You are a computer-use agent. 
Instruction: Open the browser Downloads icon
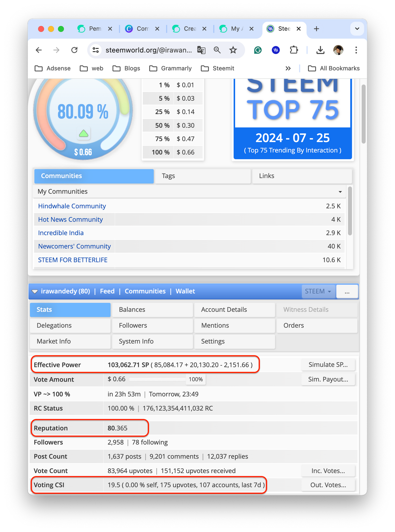320,50
